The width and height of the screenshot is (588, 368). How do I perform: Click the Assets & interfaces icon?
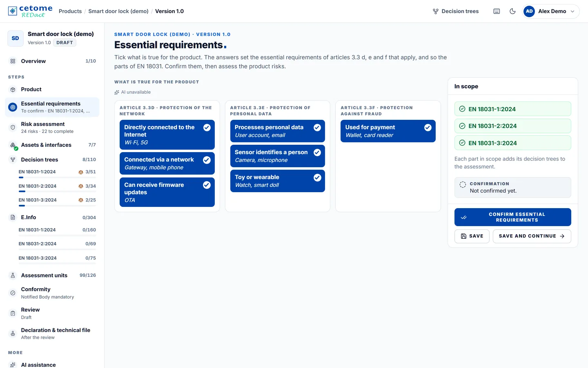click(x=13, y=146)
